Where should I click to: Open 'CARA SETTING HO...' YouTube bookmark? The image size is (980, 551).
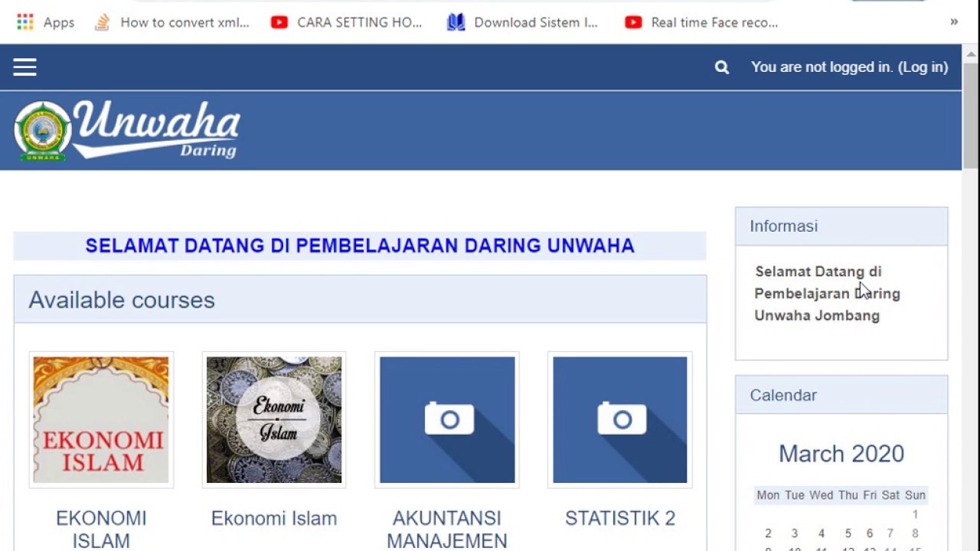coord(347,22)
